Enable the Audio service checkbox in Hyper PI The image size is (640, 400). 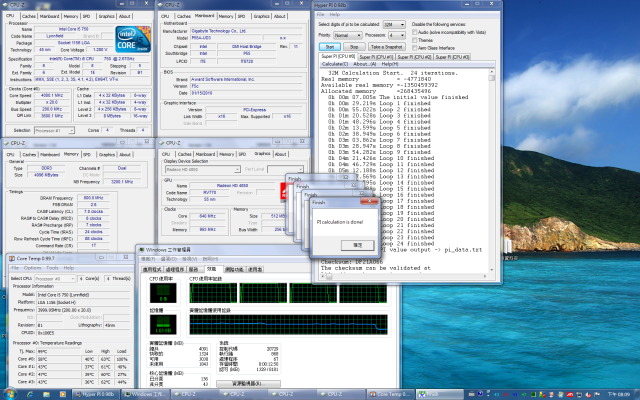(x=414, y=32)
